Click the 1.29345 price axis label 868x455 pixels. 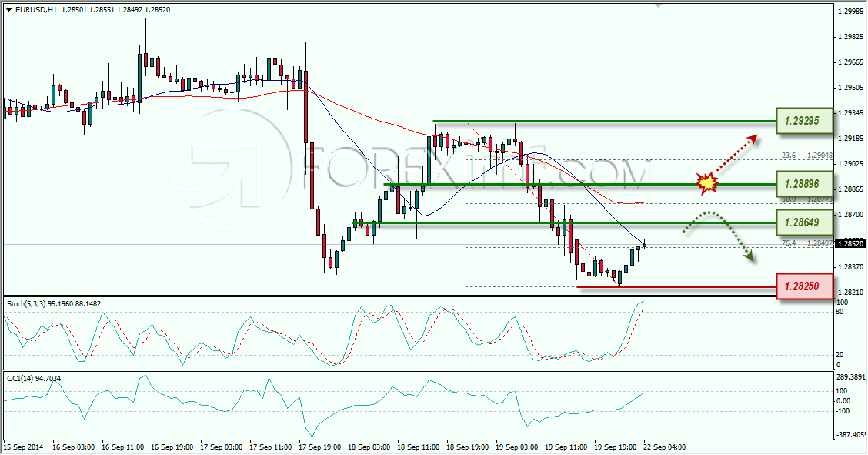[851, 113]
